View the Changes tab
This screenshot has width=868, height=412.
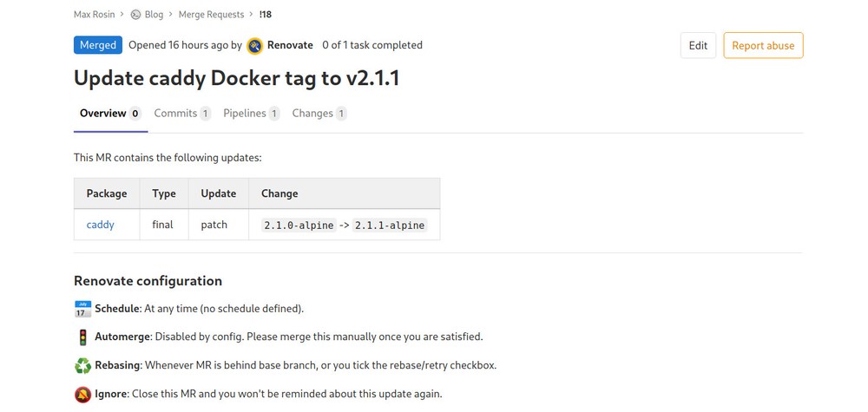pos(312,114)
